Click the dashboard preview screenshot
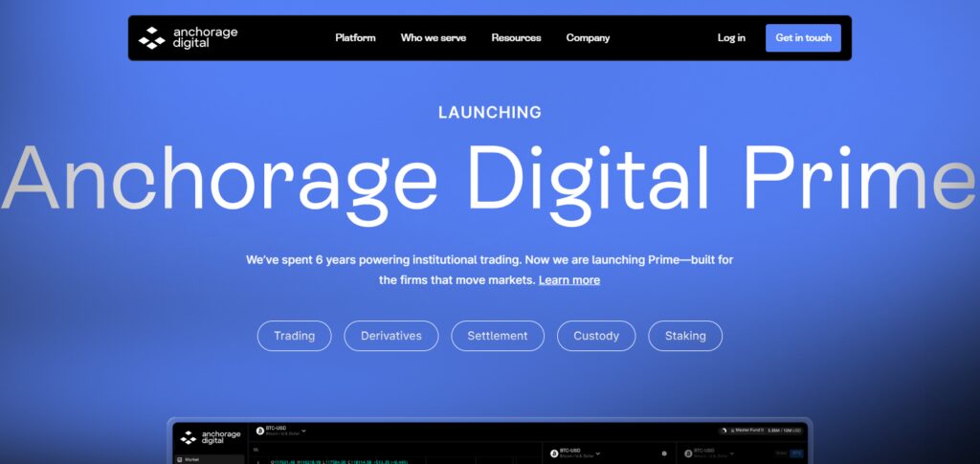This screenshot has width=980, height=464. [x=490, y=442]
